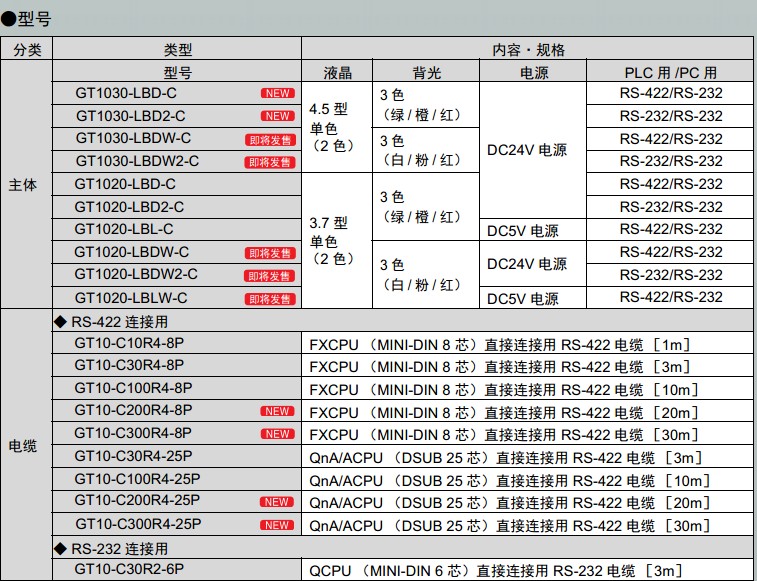Click the NEW badge next to GT10-C300R4-25P
Screen dimensions: 757x581
(x=277, y=525)
